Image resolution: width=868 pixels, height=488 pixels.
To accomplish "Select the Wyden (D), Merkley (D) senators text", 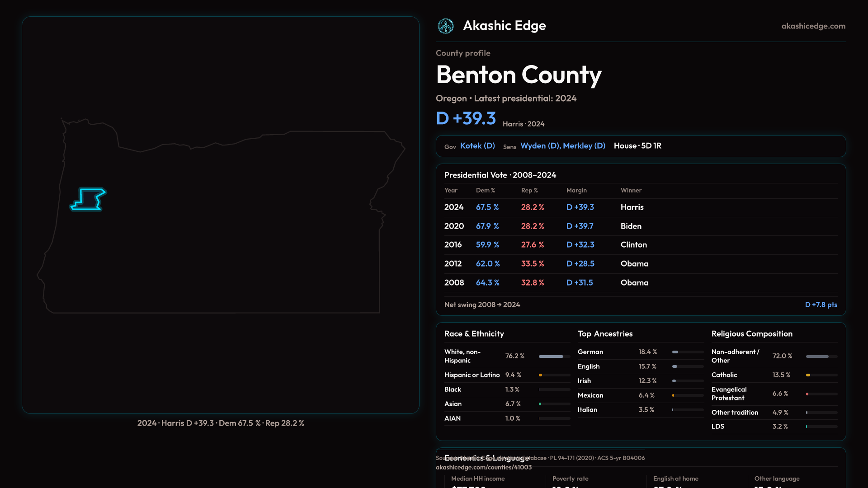I will point(562,146).
